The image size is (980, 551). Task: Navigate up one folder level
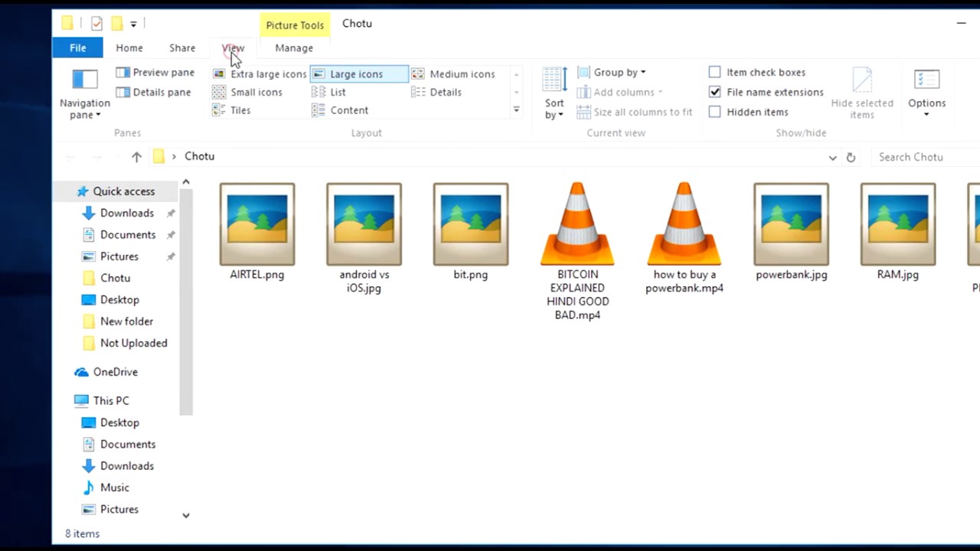(136, 156)
